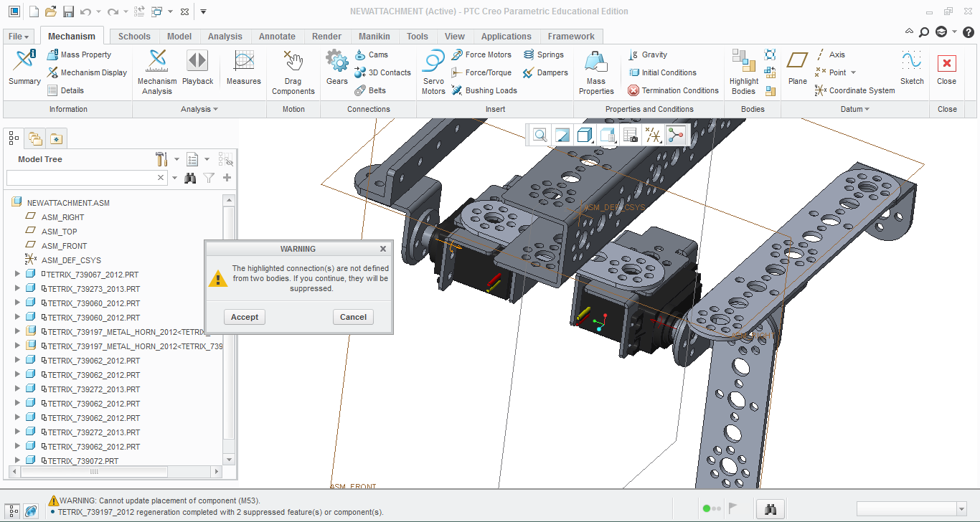980x522 pixels.
Task: Open the Annotate tab
Action: pyautogui.click(x=277, y=37)
